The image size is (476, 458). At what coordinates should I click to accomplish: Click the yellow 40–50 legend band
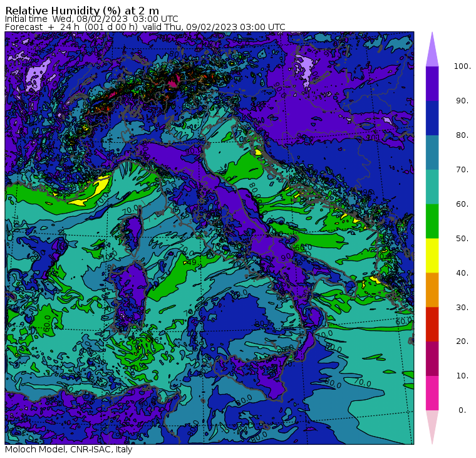click(x=432, y=256)
